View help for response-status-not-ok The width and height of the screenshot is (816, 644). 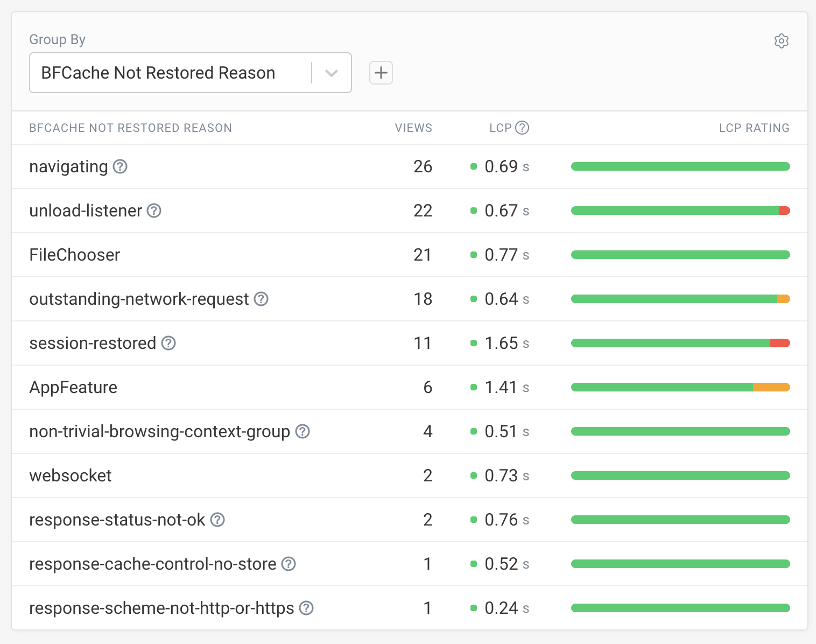(217, 520)
